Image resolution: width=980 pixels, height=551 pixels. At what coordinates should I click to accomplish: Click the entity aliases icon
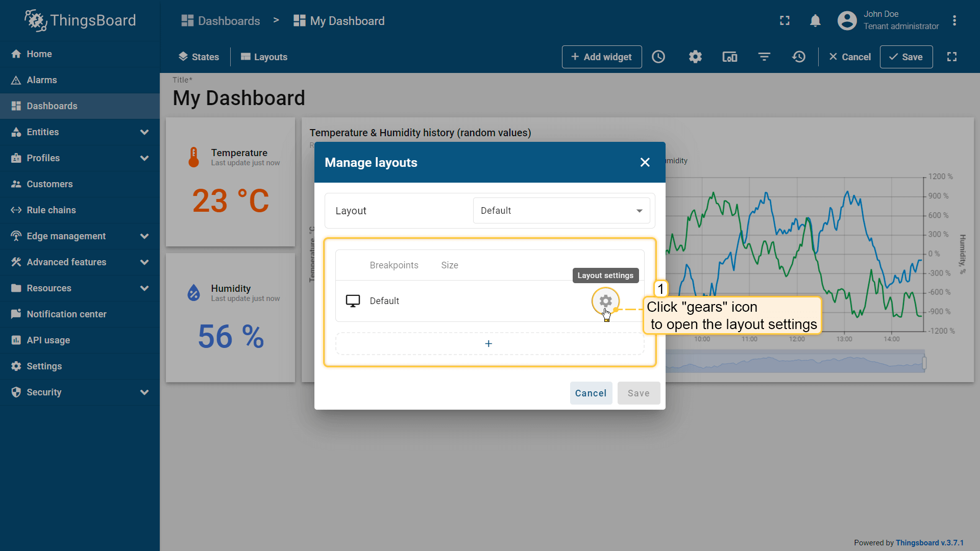pos(730,57)
